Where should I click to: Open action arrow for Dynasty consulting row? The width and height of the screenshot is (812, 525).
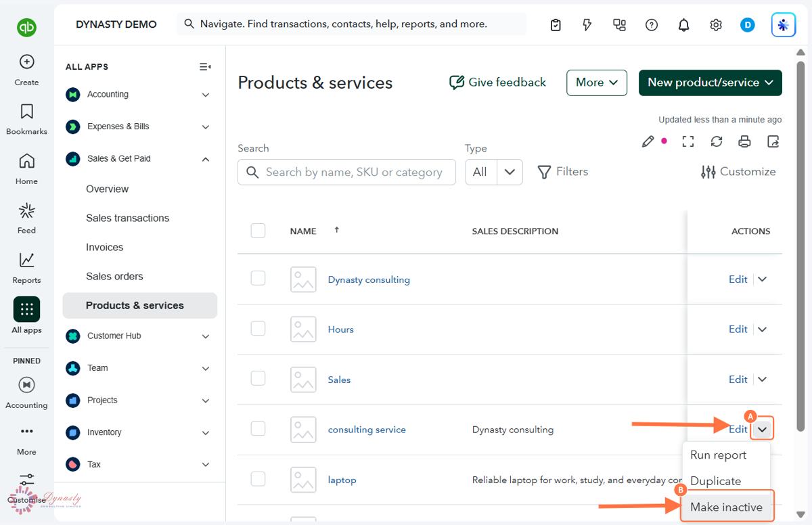(762, 279)
